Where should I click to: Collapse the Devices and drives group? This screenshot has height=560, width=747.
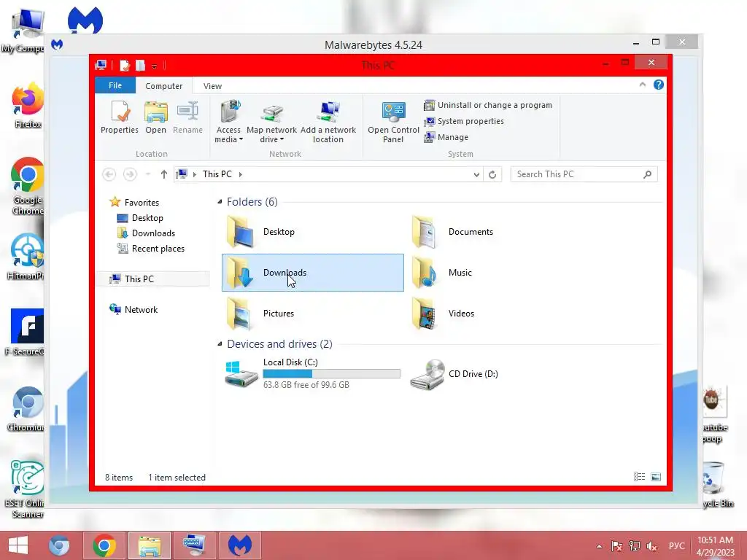[220, 344]
